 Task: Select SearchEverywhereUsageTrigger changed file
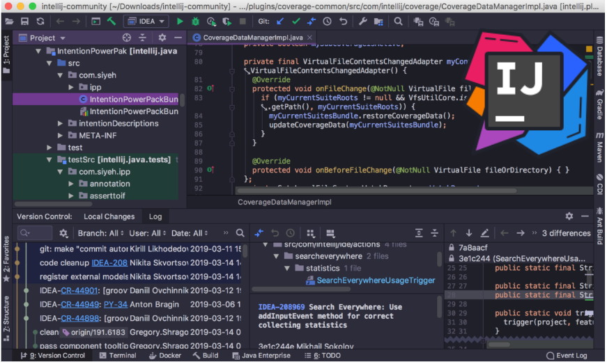(371, 280)
